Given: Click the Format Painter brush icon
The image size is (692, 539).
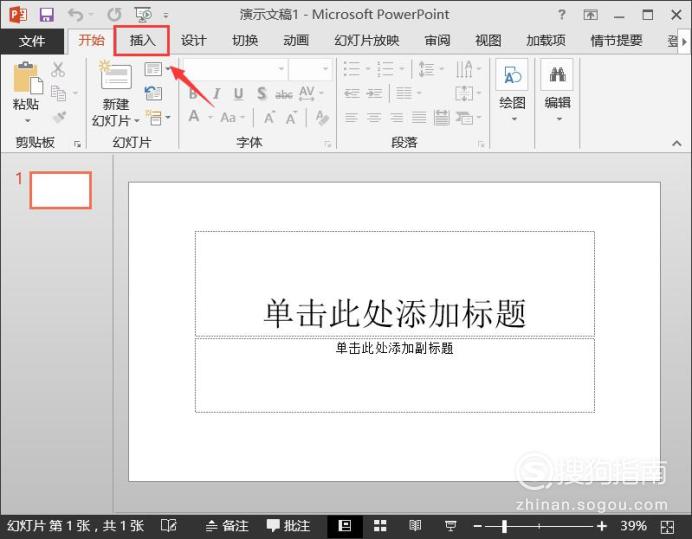Looking at the screenshot, I should click(x=59, y=117).
